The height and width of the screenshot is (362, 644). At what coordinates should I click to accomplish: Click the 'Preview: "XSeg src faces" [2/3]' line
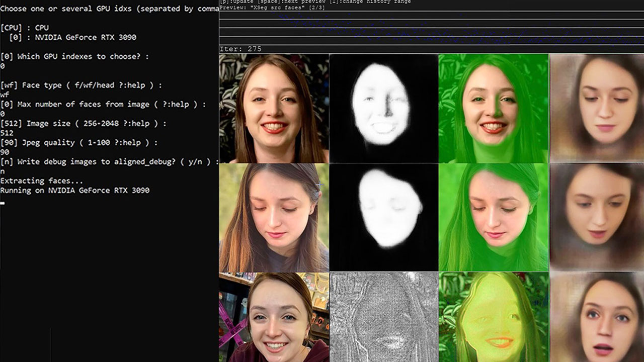(272, 8)
